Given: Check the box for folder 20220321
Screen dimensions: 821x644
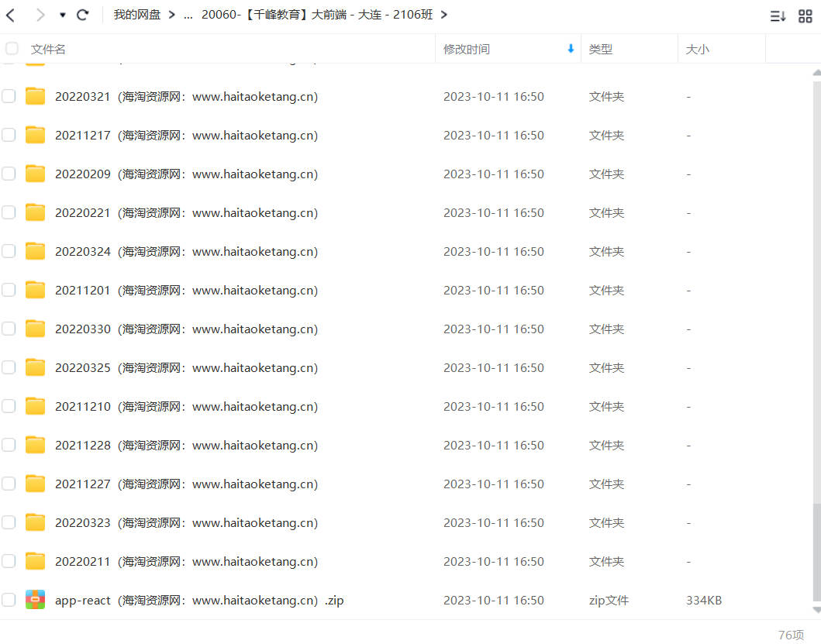Looking at the screenshot, I should coord(9,96).
